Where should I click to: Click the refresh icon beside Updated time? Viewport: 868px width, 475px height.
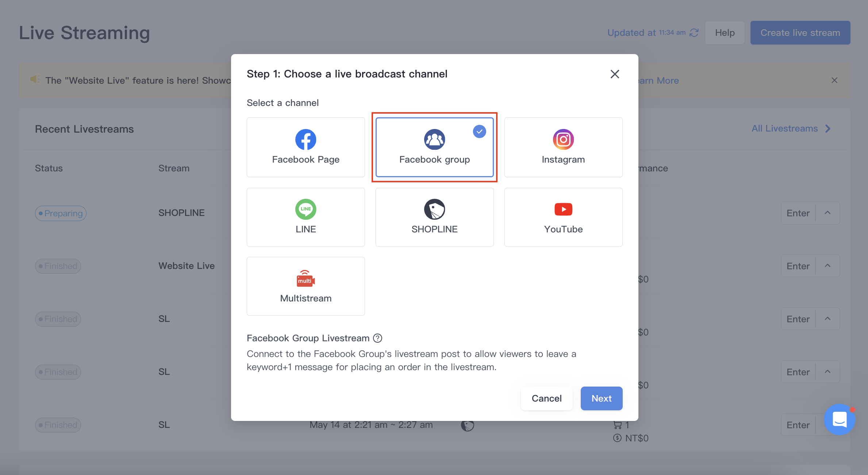click(694, 33)
